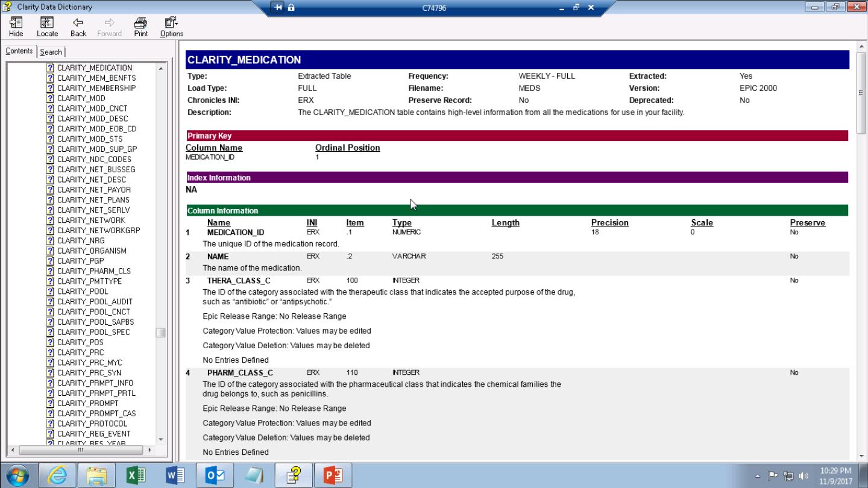
Task: Open Excel from the taskbar
Action: [x=136, y=475]
